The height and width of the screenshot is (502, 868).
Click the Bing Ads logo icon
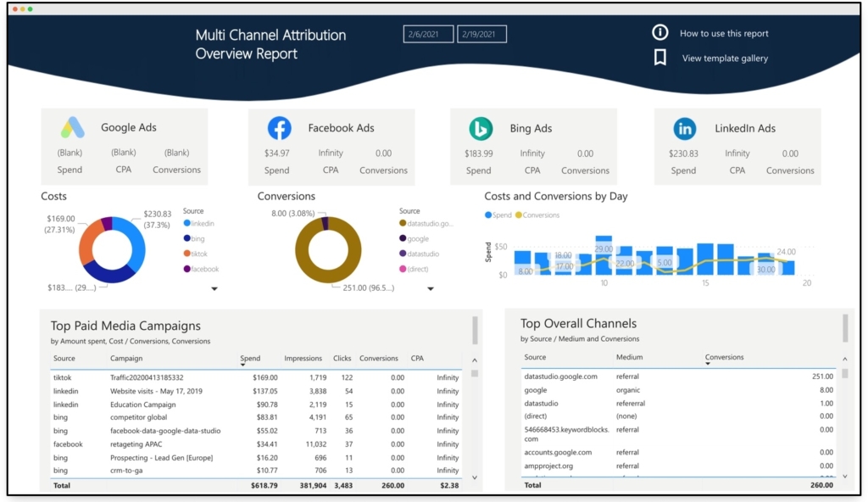click(x=481, y=129)
